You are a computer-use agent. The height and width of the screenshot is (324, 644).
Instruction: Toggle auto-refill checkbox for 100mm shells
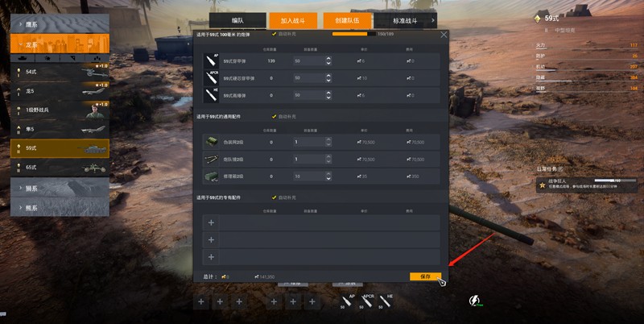[274, 34]
